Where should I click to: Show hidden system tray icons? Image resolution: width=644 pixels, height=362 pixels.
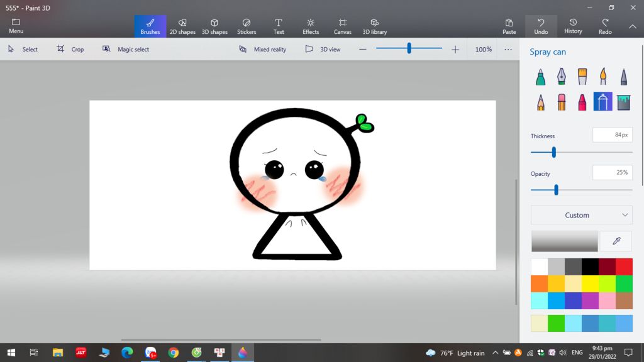point(495,353)
